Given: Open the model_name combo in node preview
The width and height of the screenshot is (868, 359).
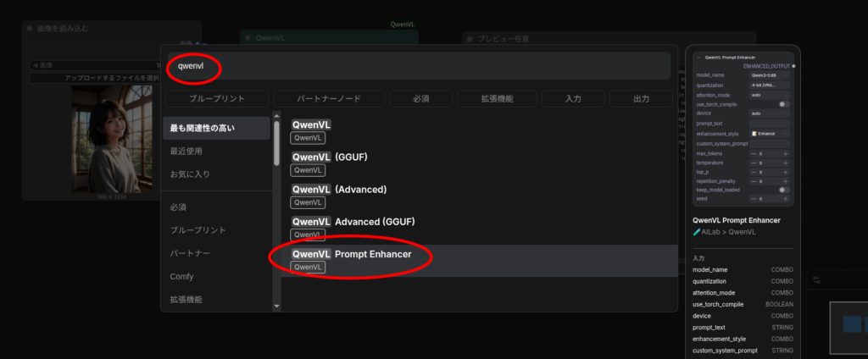Looking at the screenshot, I should click(769, 75).
